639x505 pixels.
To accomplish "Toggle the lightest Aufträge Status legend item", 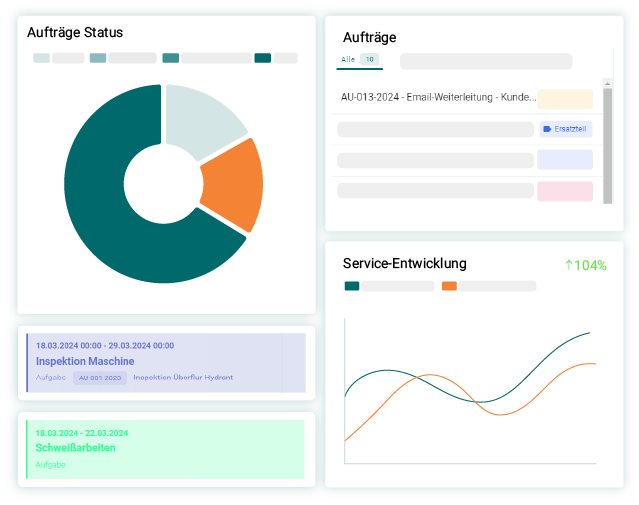I will click(41, 58).
